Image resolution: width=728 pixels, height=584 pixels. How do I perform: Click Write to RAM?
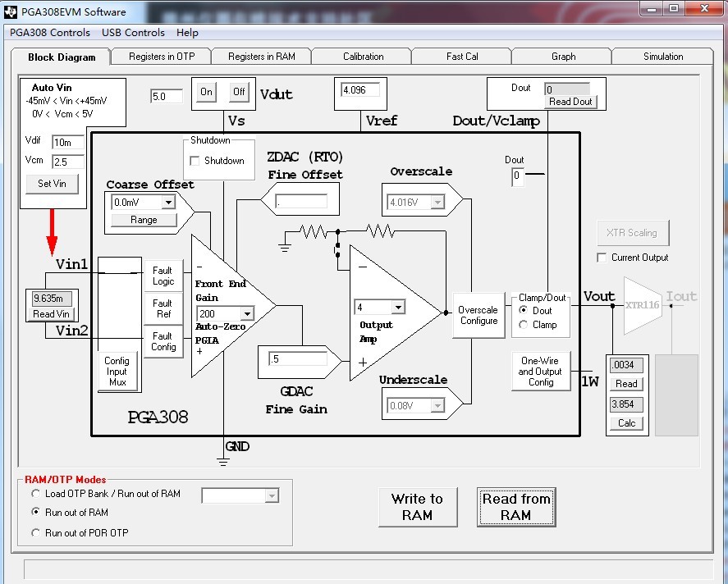click(x=418, y=507)
